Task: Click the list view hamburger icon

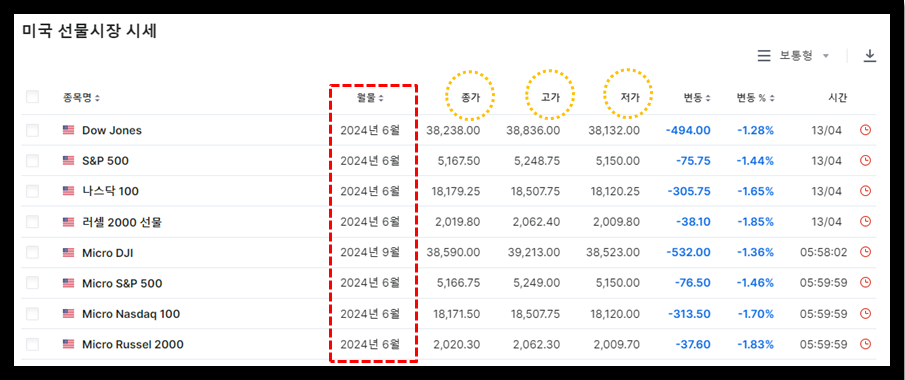Action: point(764,55)
